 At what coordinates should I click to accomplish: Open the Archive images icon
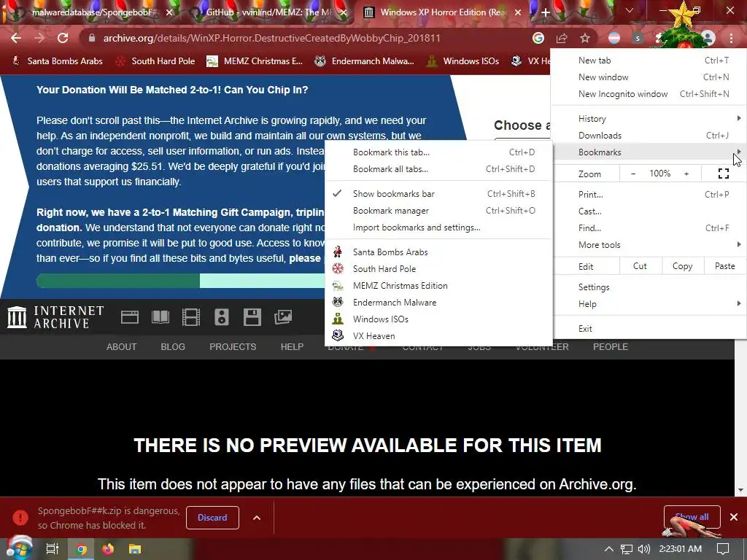(x=283, y=317)
